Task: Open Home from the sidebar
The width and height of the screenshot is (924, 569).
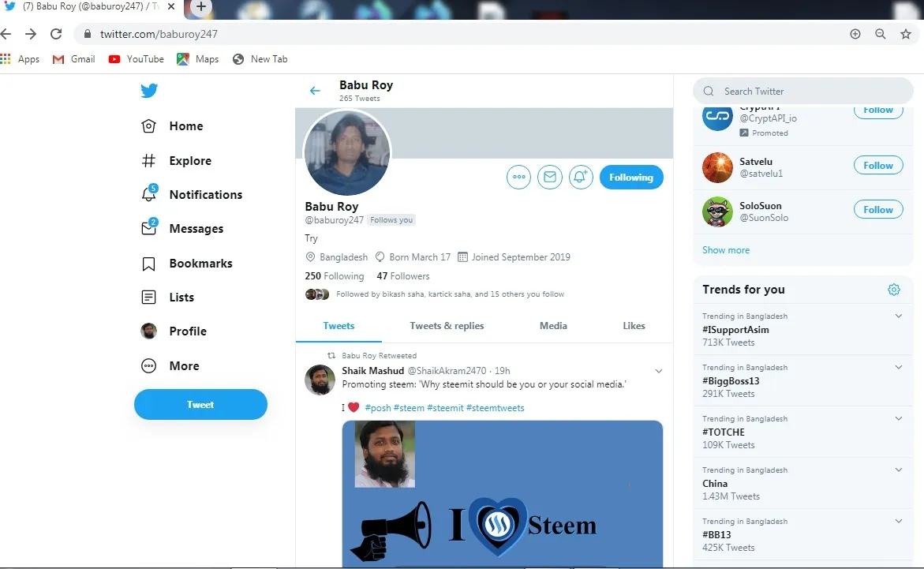Action: tap(172, 126)
